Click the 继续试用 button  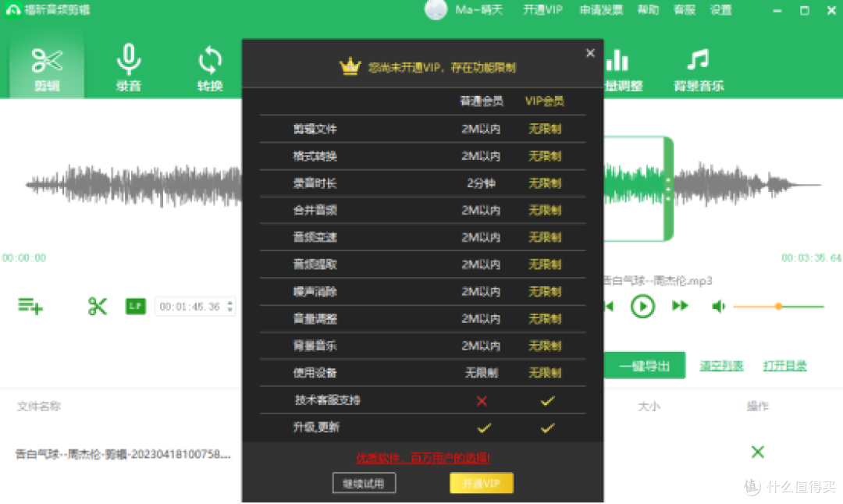click(364, 483)
